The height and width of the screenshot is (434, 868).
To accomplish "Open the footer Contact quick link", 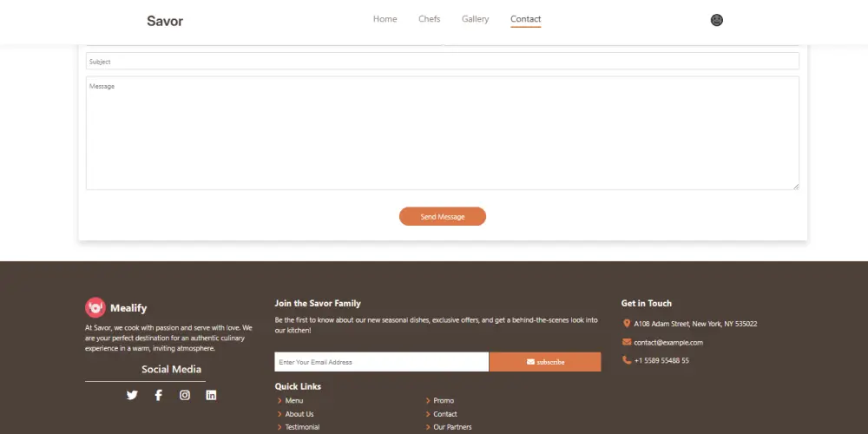I will point(445,414).
